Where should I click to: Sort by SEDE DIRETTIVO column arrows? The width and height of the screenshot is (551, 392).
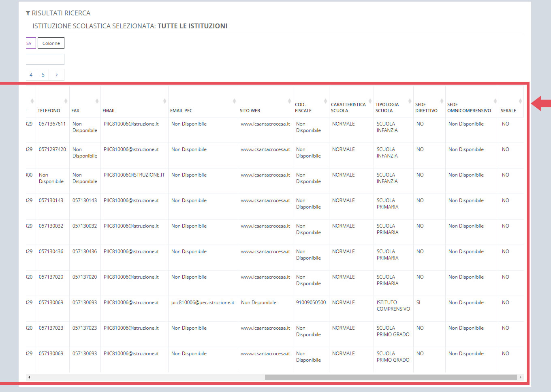(x=442, y=101)
